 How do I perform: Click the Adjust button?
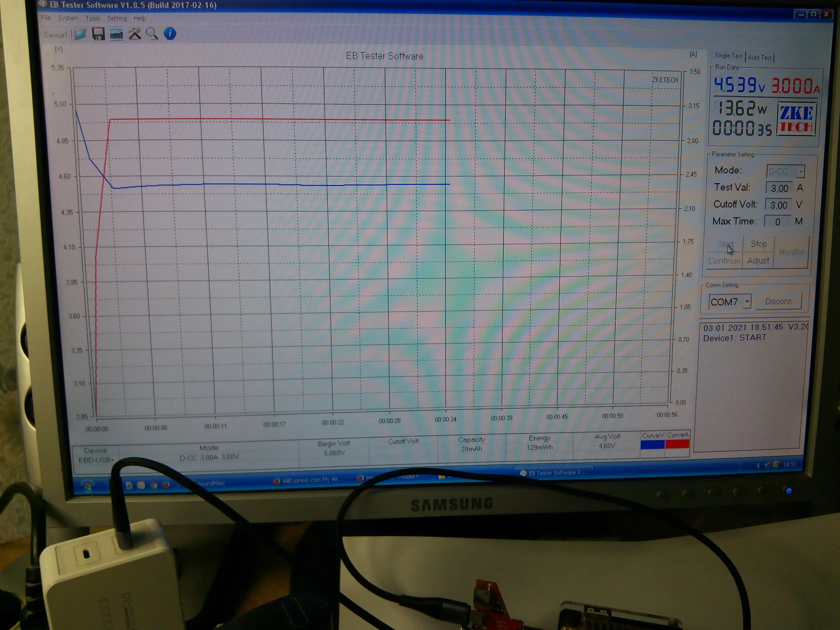click(758, 261)
